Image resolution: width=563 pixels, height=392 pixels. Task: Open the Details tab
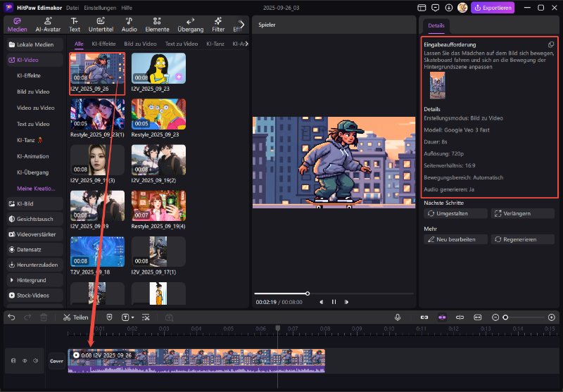click(x=436, y=25)
